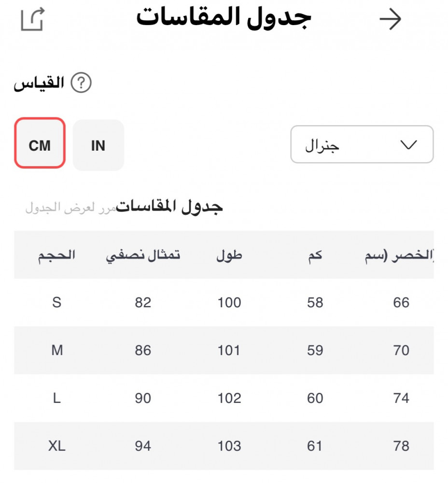The width and height of the screenshot is (448, 483).
Task: Switch units to IN
Action: (x=98, y=145)
